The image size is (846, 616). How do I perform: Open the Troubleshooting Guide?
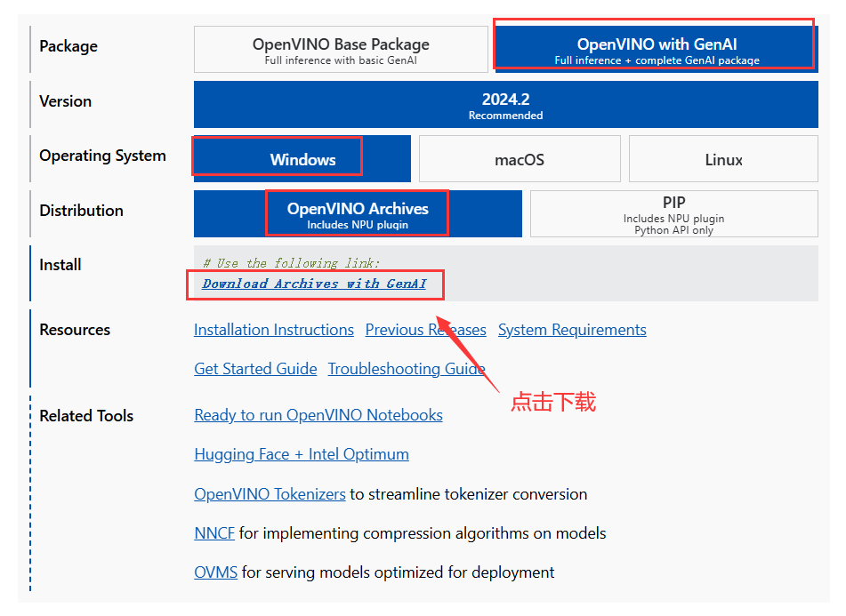point(406,369)
